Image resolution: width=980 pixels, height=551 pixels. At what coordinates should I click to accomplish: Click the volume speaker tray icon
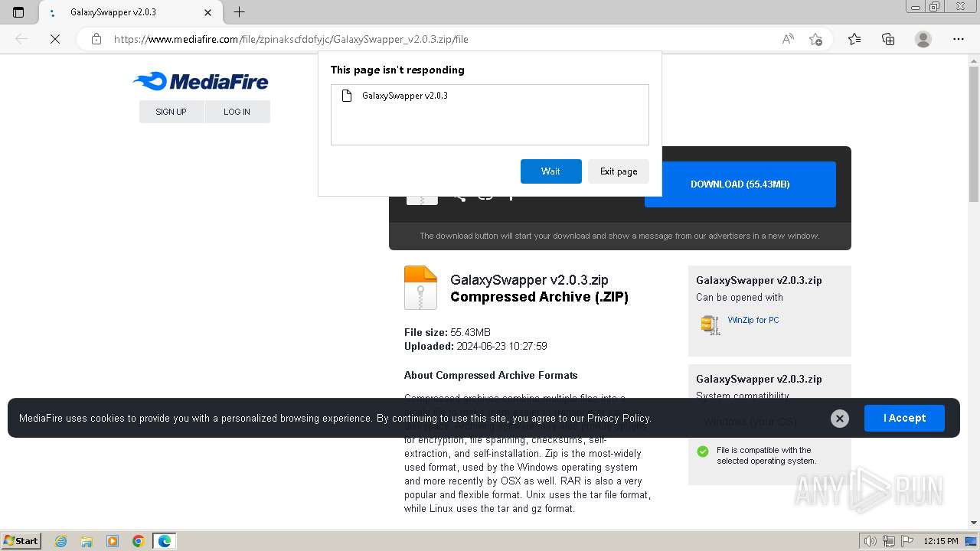870,541
